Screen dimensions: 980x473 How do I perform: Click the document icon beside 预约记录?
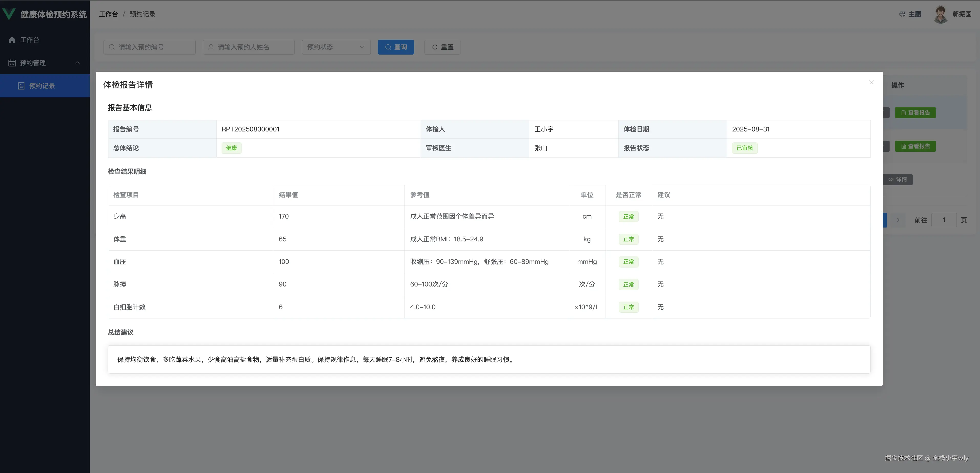(21, 86)
